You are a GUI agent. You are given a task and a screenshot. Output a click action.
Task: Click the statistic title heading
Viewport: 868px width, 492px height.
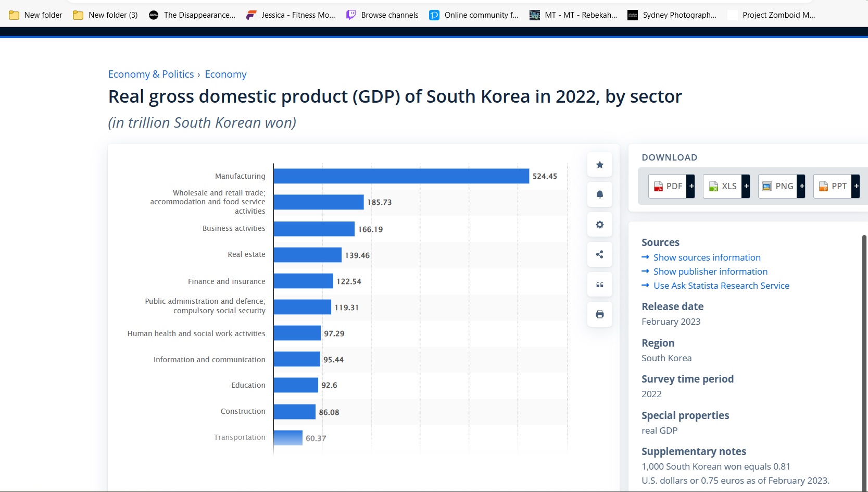click(395, 97)
